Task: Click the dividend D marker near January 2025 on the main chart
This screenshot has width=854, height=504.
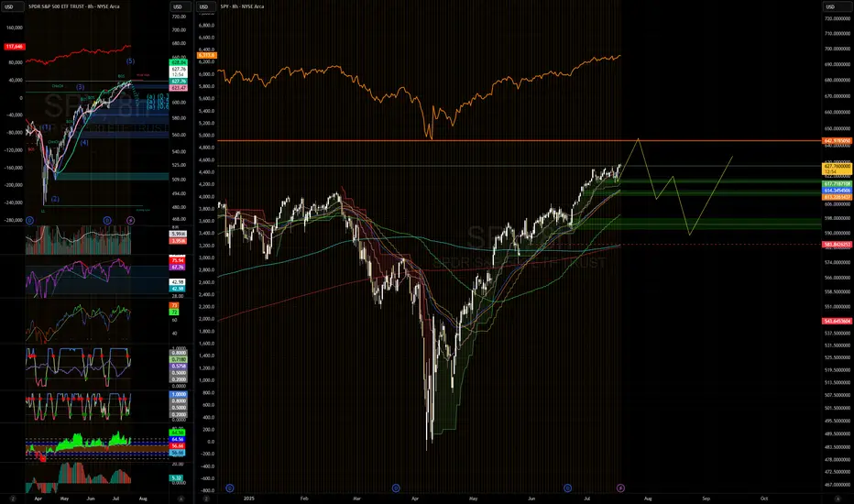Action: coord(230,488)
